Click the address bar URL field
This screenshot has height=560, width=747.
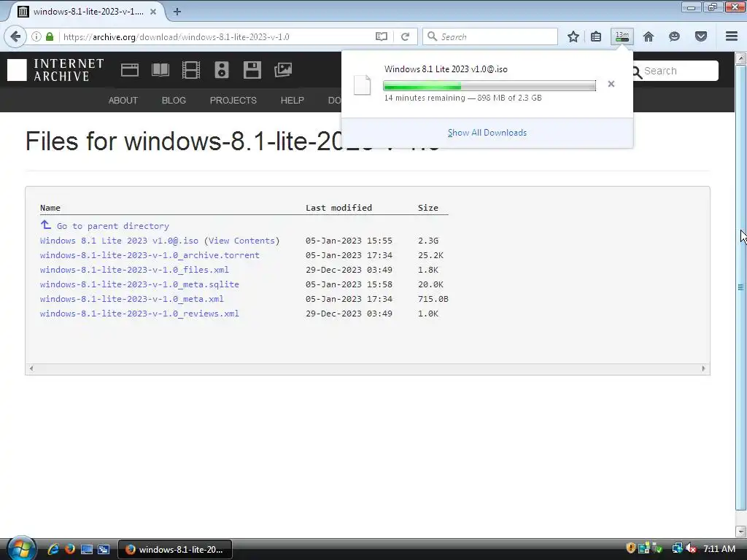[x=217, y=36]
